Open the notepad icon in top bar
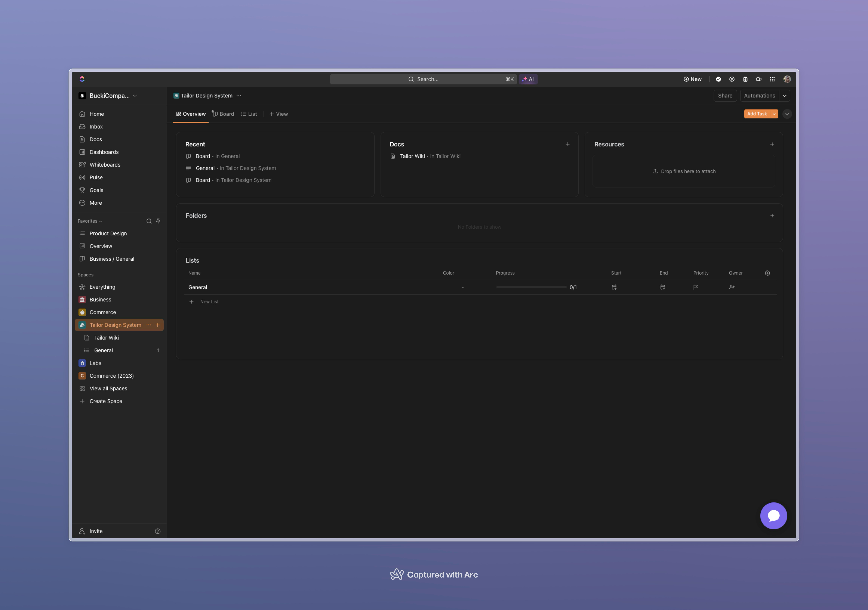 click(x=745, y=79)
